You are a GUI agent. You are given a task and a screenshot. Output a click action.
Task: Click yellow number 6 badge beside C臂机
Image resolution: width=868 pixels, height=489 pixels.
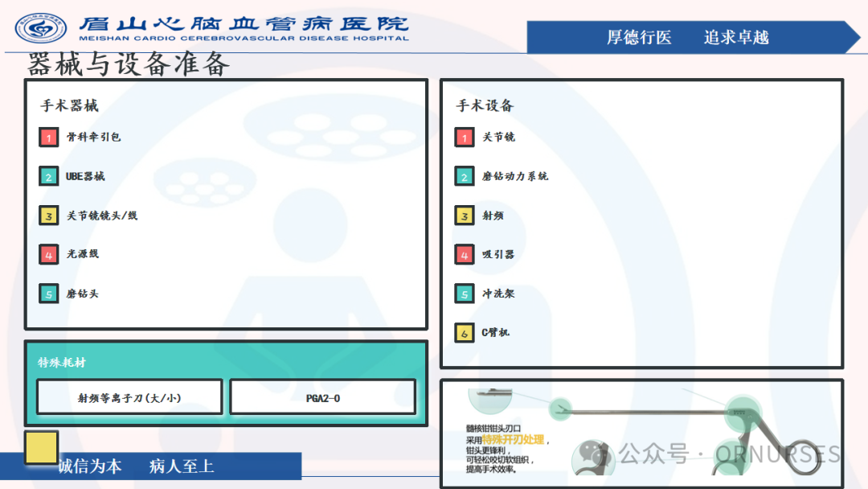[x=465, y=334]
